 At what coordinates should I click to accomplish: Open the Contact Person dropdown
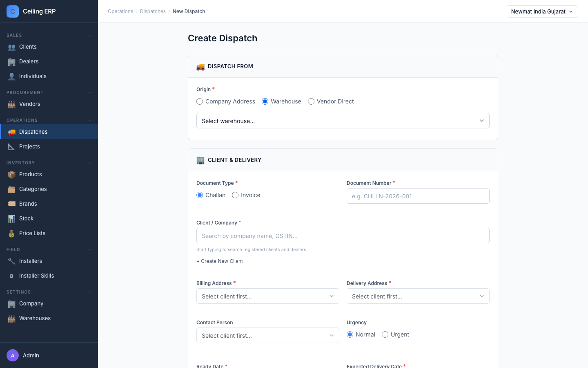268,335
